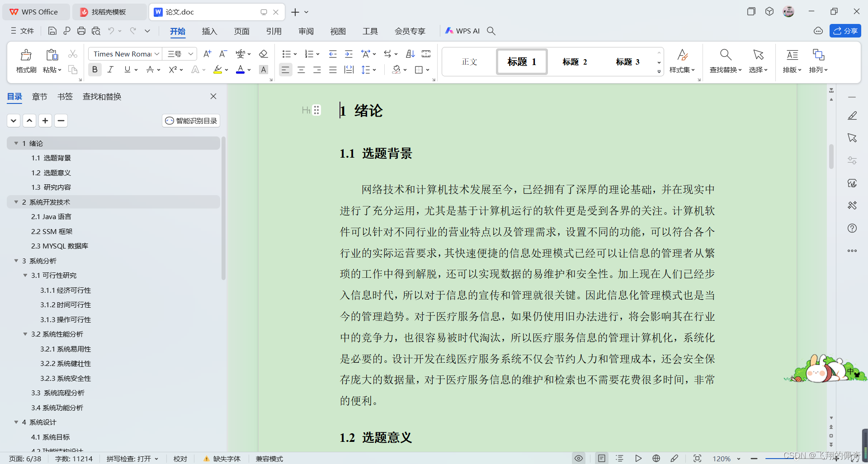Click the pen icon in right sidebar
The height and width of the screenshot is (464, 868).
[x=852, y=116]
